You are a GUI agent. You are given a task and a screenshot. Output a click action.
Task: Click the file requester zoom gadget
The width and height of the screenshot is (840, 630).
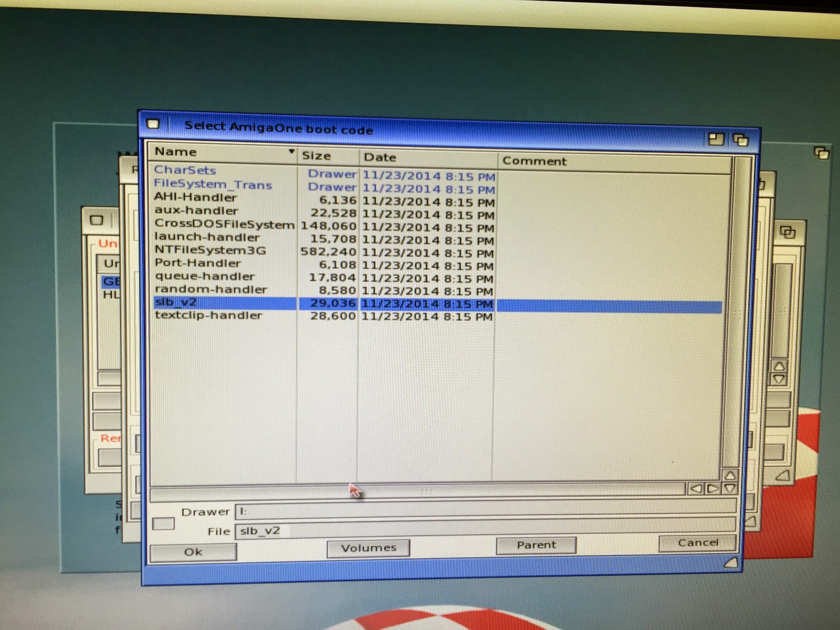tap(716, 139)
